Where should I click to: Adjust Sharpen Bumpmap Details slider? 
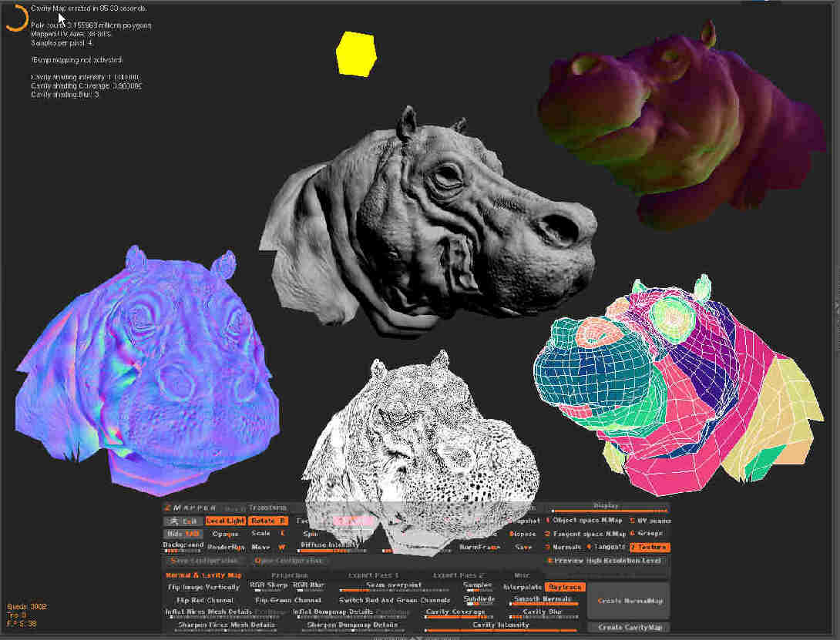352,625
